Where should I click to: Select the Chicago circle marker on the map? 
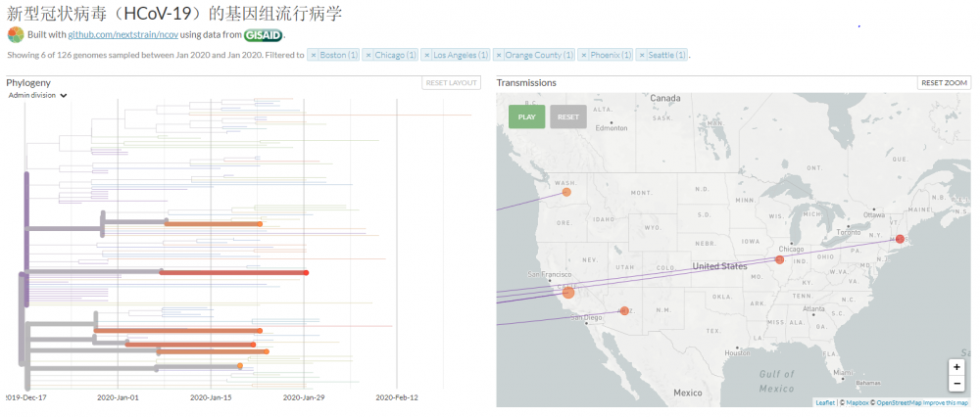780,259
